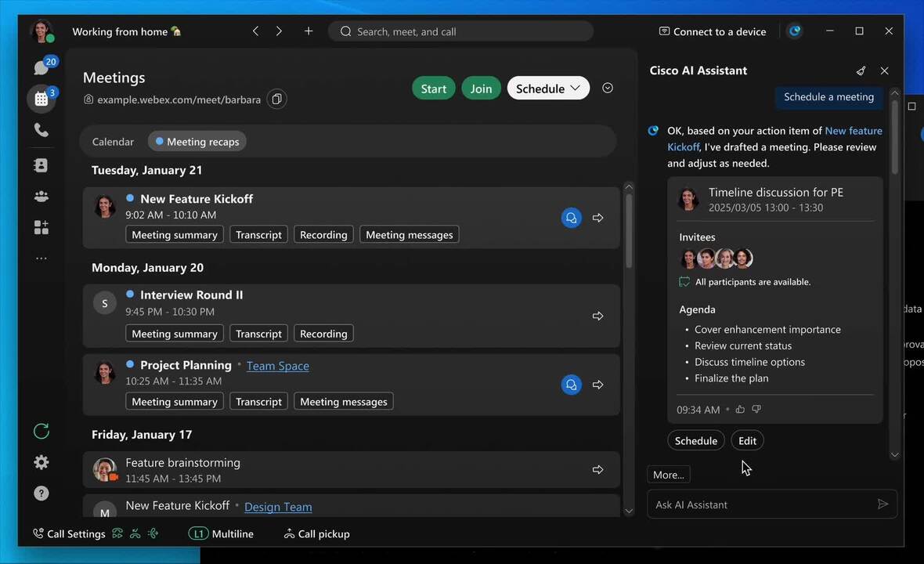This screenshot has height=564, width=924.
Task: Share the Interview Round II recap
Action: click(597, 316)
